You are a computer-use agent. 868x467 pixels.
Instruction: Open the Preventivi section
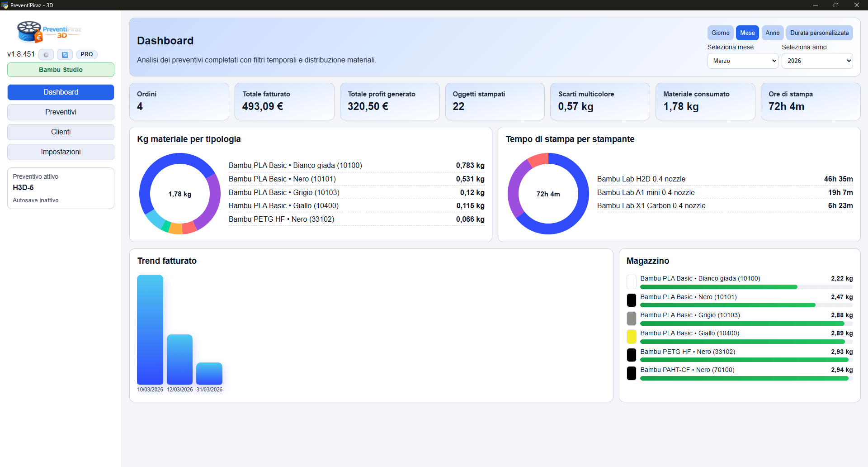(61, 112)
